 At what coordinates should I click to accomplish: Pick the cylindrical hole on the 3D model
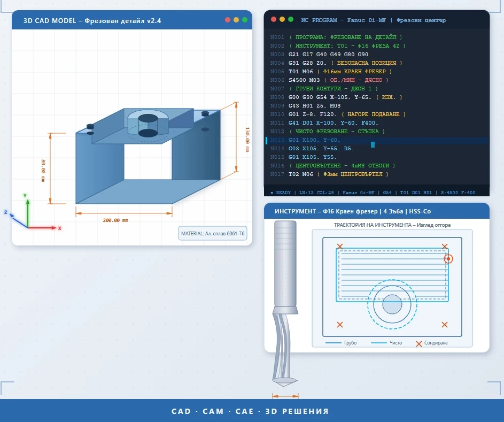coord(148,126)
